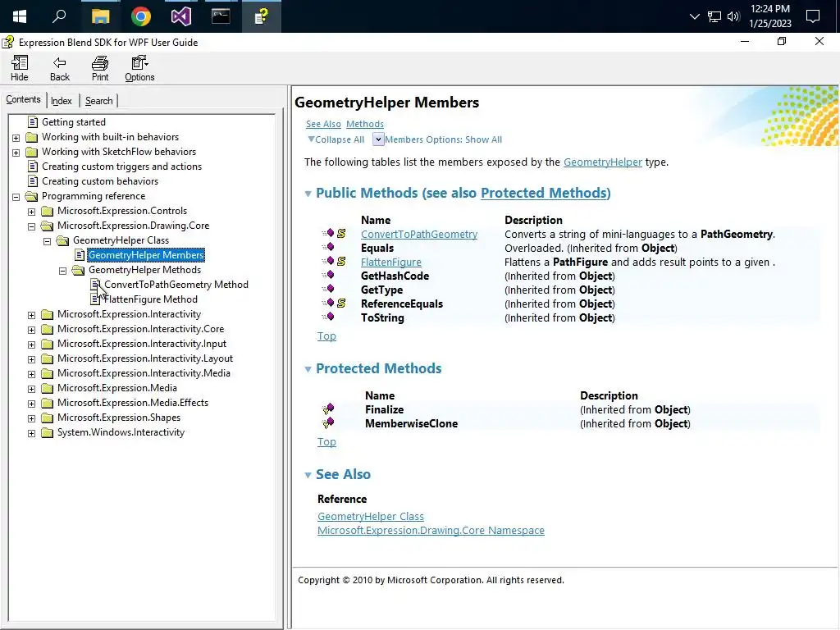Click the Print toolbar icon
This screenshot has width=840, height=630.
(x=99, y=63)
